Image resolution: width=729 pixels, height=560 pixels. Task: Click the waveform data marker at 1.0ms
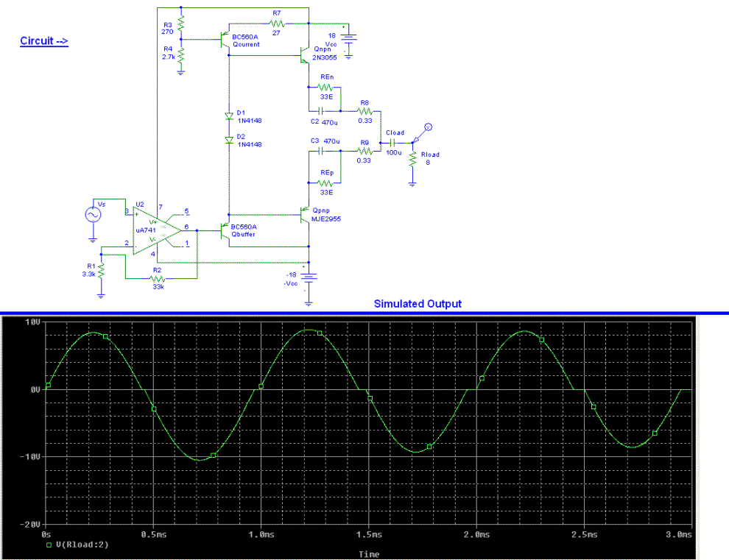pos(261,386)
